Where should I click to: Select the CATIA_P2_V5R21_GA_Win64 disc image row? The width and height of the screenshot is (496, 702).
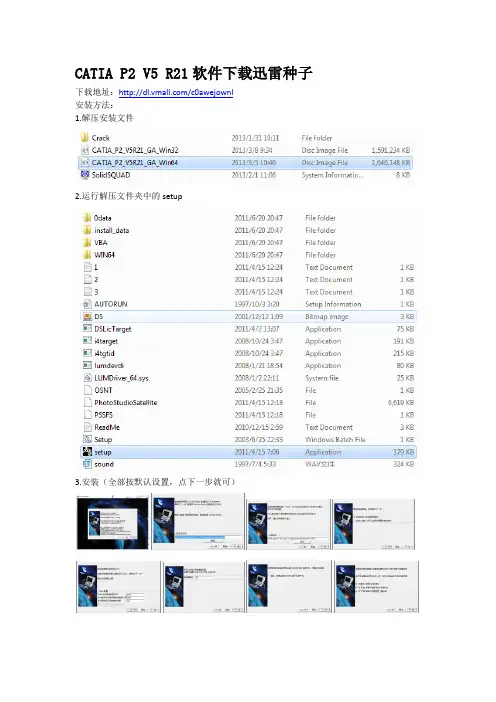[x=245, y=163]
